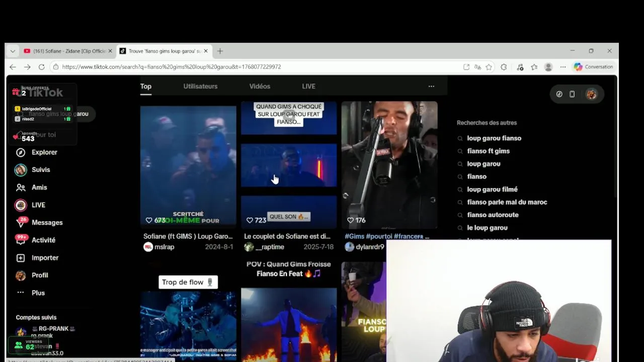Open the browser extensions icon
This screenshot has height=362, width=644.
[504, 67]
